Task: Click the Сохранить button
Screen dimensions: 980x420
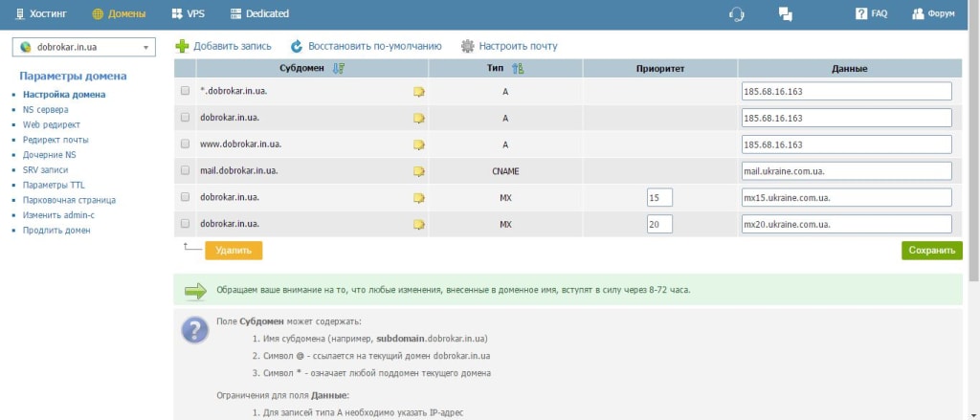Action: pyautogui.click(x=932, y=251)
